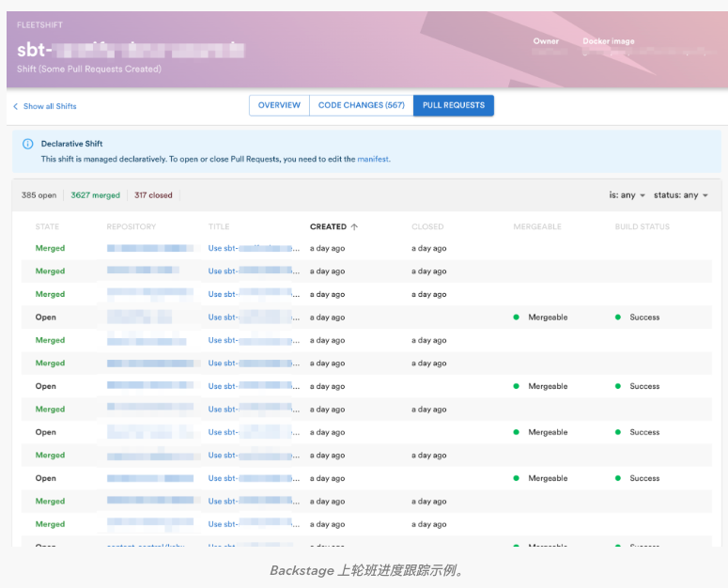Viewport: 728px width, 588px height.
Task: Select the Pull Requests tab
Action: point(454,105)
